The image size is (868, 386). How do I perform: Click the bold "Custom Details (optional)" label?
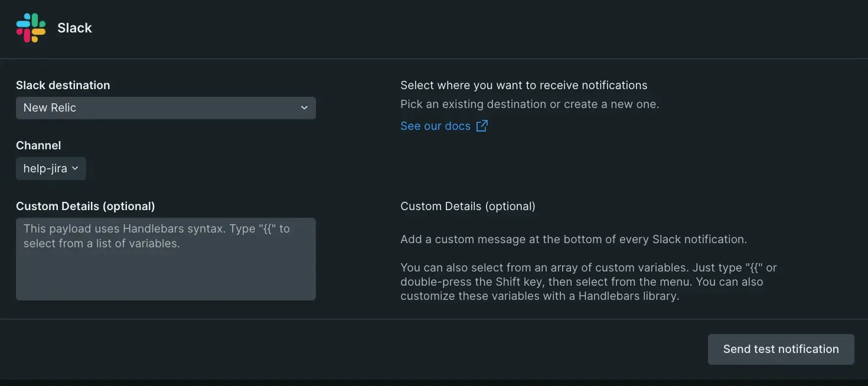pos(85,206)
